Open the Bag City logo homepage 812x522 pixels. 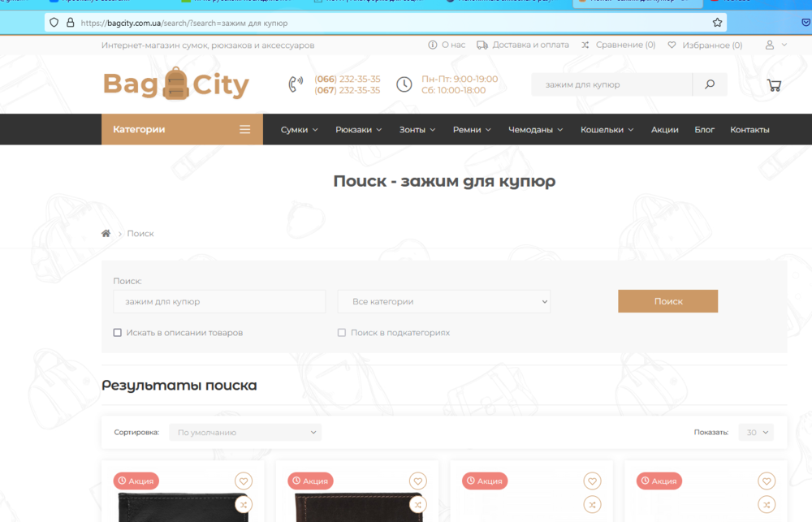(175, 84)
